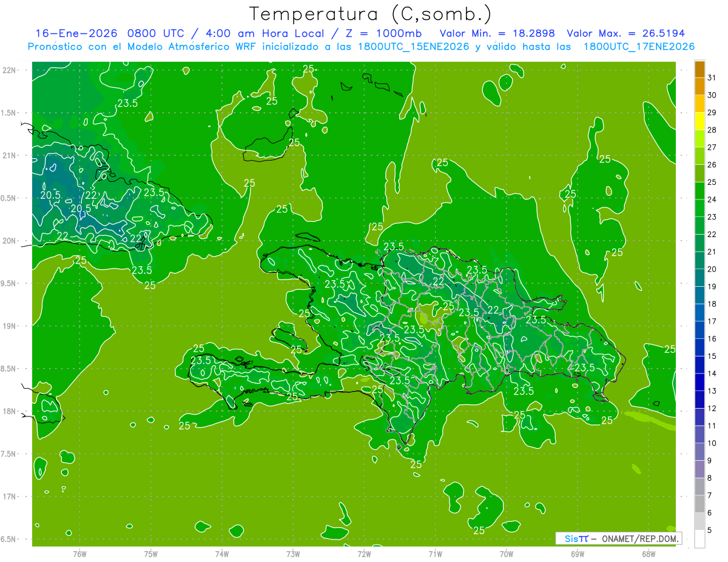
Task: Click the "71W" longitude label
Action: (435, 554)
